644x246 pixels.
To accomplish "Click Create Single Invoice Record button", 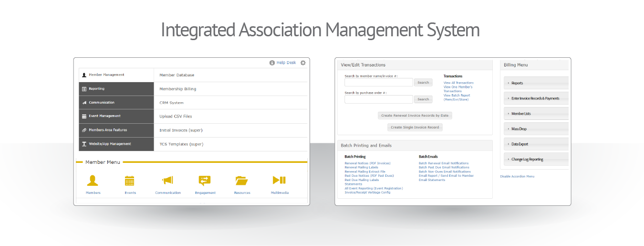I will pyautogui.click(x=415, y=127).
